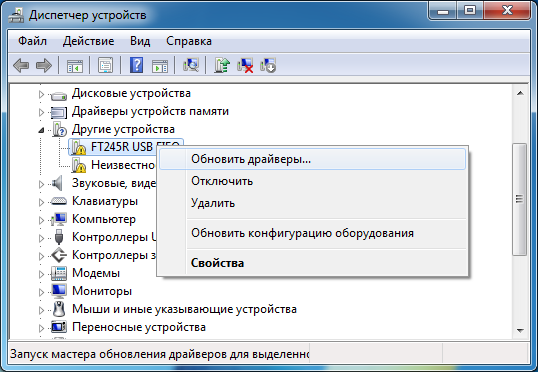
Task: Open the Справка menu
Action: click(x=189, y=41)
